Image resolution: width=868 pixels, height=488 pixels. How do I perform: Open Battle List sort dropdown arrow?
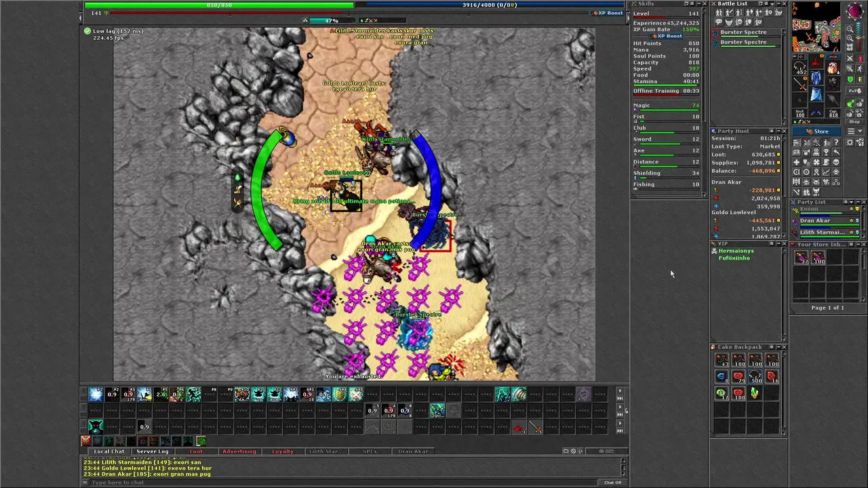[772, 4]
